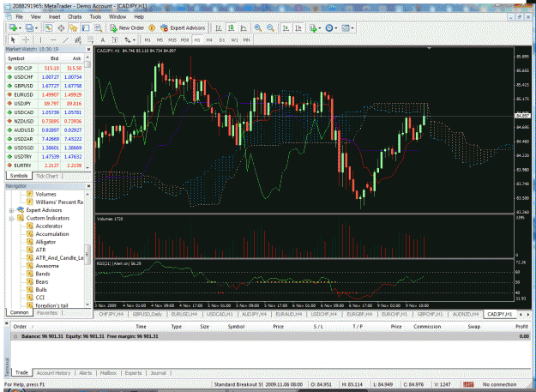Open the USDCAD,H1 chart tab
The height and width of the screenshot is (392, 536).
[220, 314]
